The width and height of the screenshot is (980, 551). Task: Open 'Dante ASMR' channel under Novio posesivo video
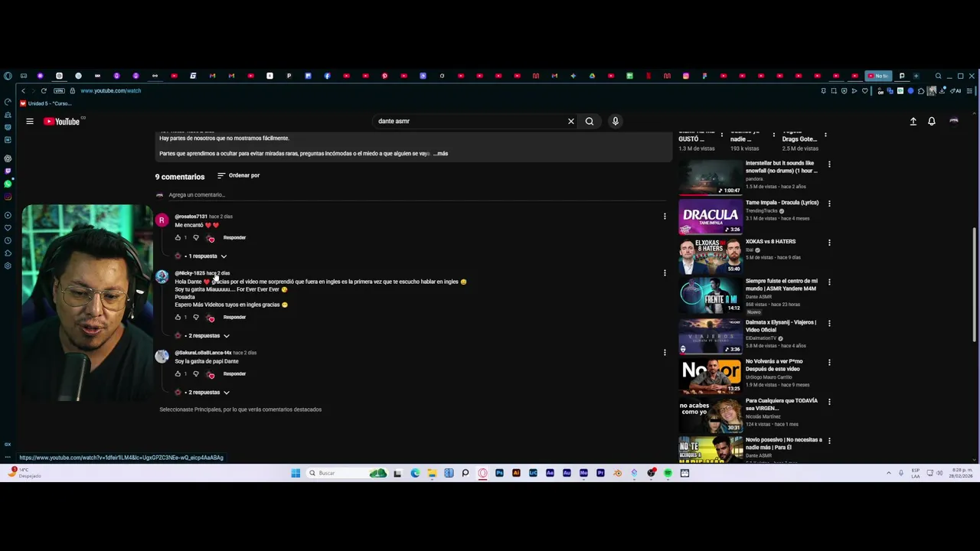[x=759, y=456]
